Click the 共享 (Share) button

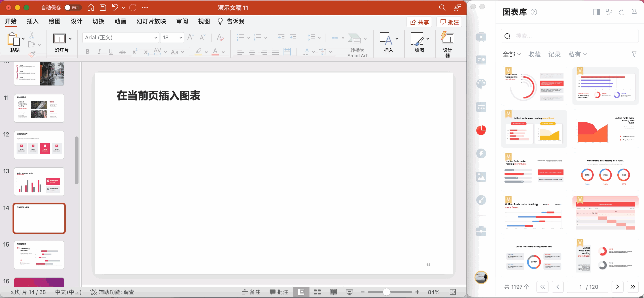pyautogui.click(x=419, y=22)
